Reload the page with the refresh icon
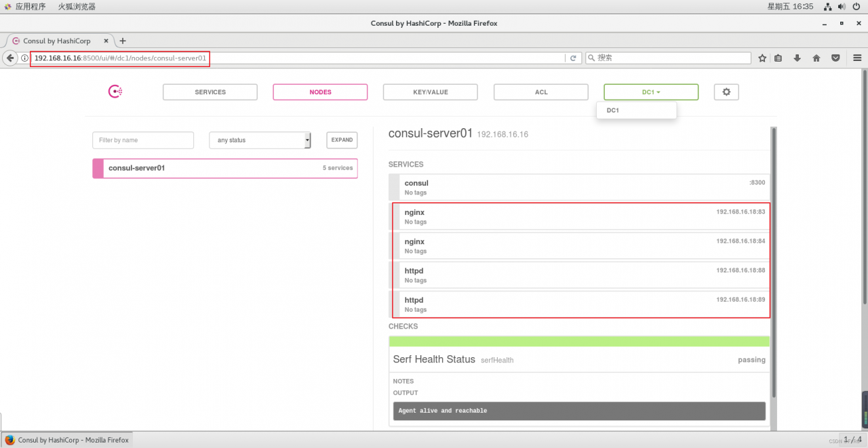Image resolution: width=868 pixels, height=448 pixels. (x=573, y=58)
